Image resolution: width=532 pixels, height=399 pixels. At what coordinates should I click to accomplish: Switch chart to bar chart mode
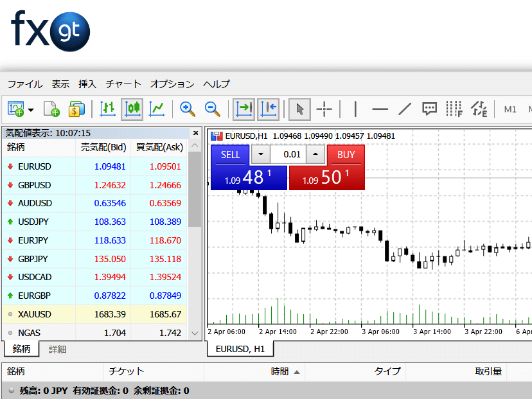(x=108, y=109)
